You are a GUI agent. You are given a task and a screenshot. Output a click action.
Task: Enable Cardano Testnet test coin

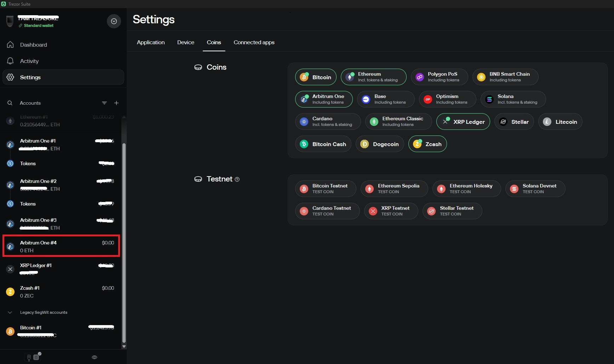point(327,211)
